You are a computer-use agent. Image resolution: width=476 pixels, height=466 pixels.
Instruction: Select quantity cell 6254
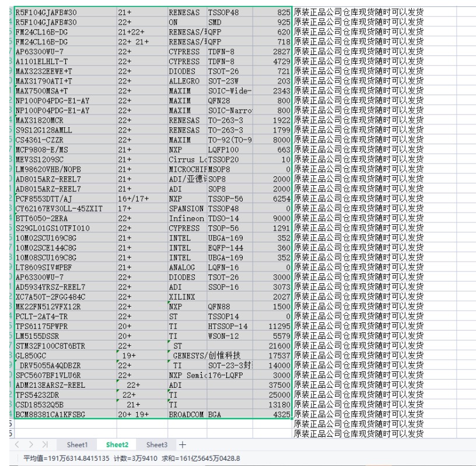coord(272,199)
